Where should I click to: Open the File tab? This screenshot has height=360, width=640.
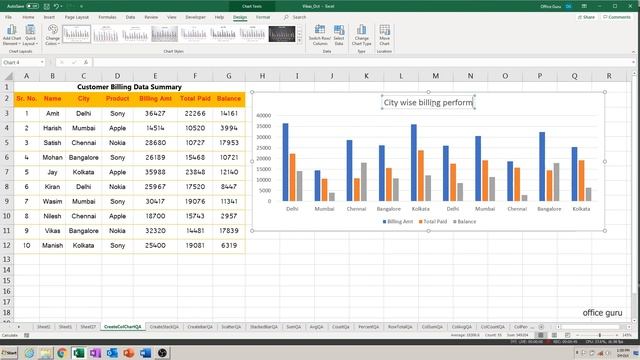(9, 17)
